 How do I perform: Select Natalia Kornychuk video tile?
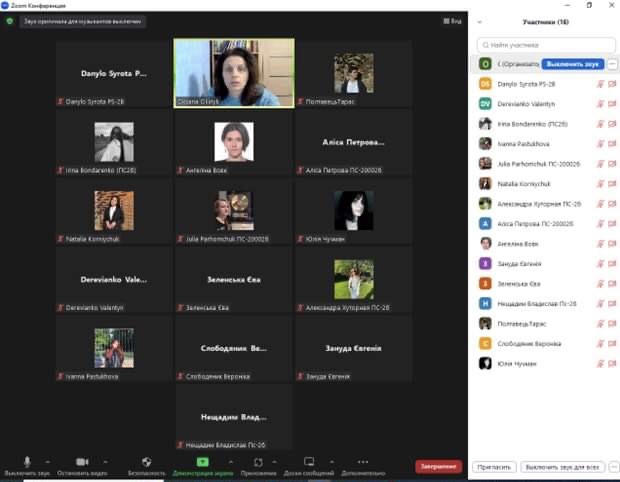[x=114, y=211]
